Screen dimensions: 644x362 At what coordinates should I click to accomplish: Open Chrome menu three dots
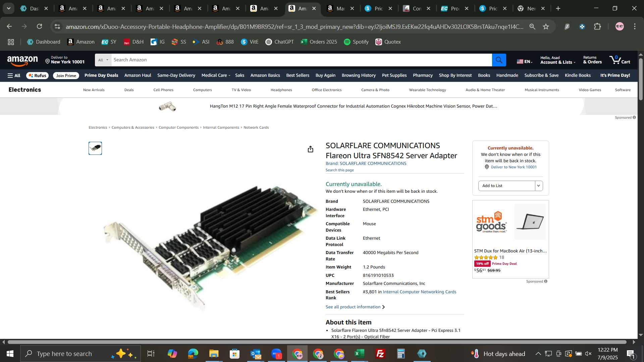[635, 26]
